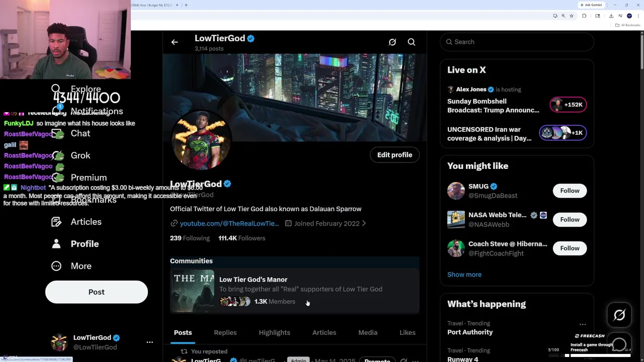Click the Post button
This screenshot has height=362, width=644.
97,292
